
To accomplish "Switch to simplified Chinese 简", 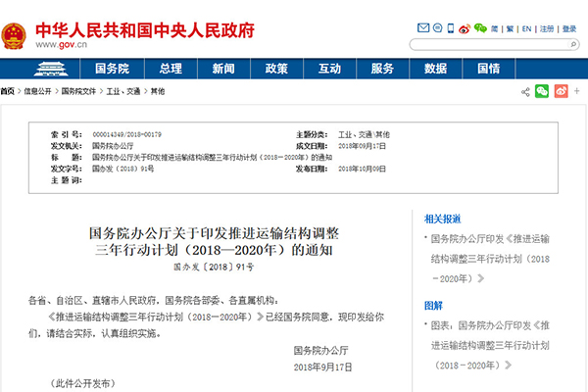I will [495, 28].
